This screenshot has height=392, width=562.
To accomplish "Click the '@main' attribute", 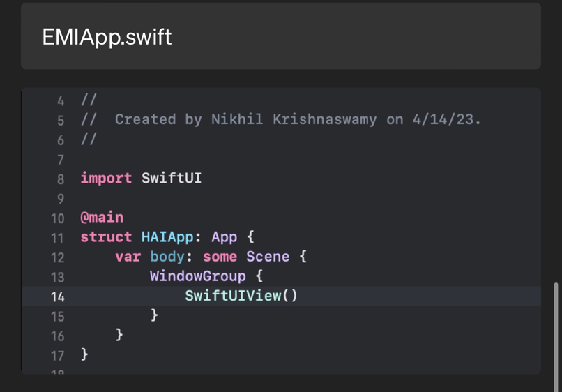I will coord(102,218).
